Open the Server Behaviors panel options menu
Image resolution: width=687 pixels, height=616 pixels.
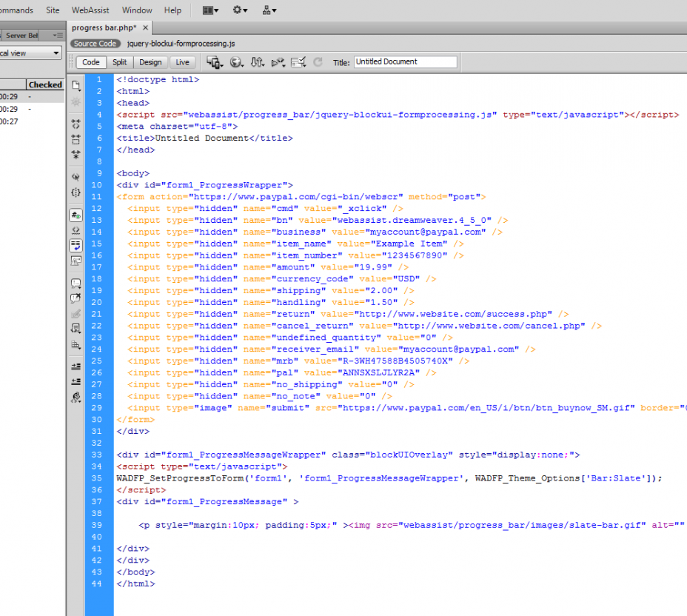58,35
